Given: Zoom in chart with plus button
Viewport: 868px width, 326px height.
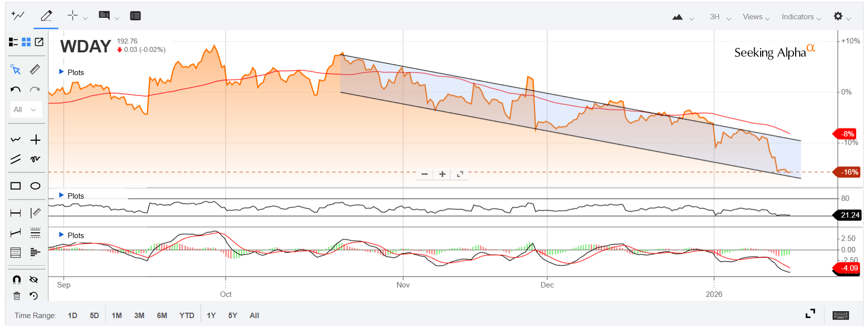Looking at the screenshot, I should (442, 174).
